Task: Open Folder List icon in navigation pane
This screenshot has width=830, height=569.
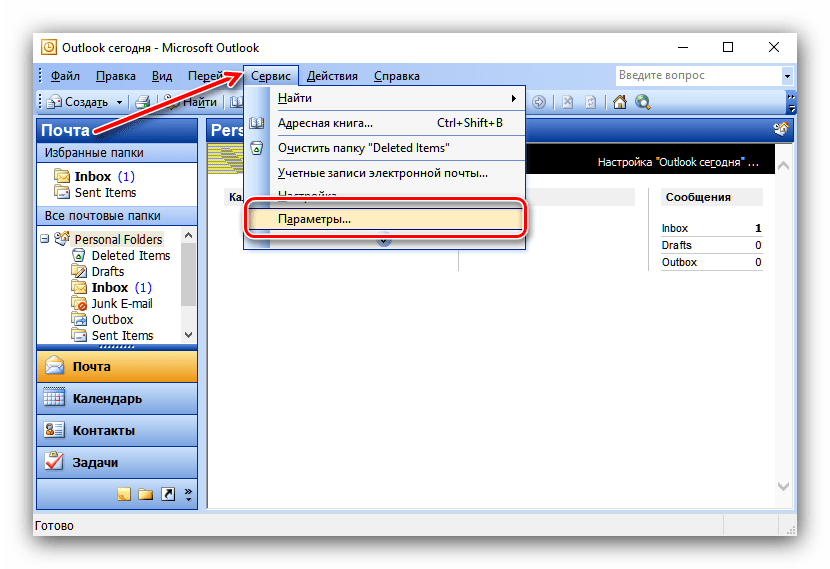Action: (x=145, y=494)
